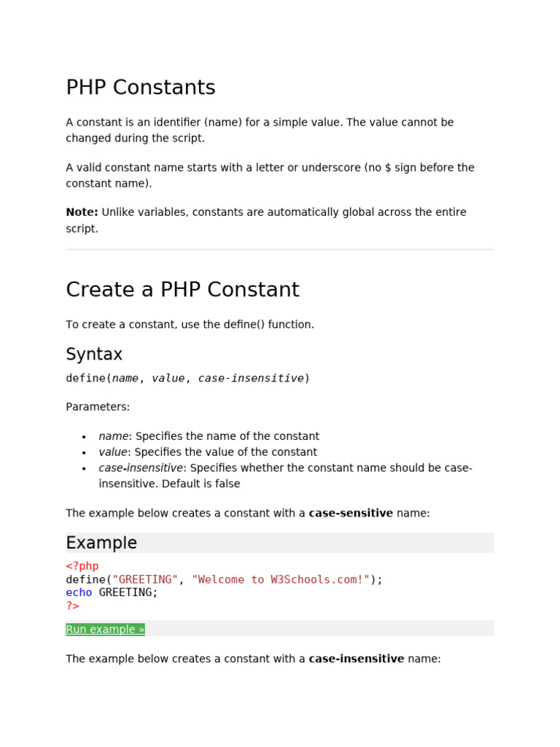Click the Run example link

(x=105, y=630)
